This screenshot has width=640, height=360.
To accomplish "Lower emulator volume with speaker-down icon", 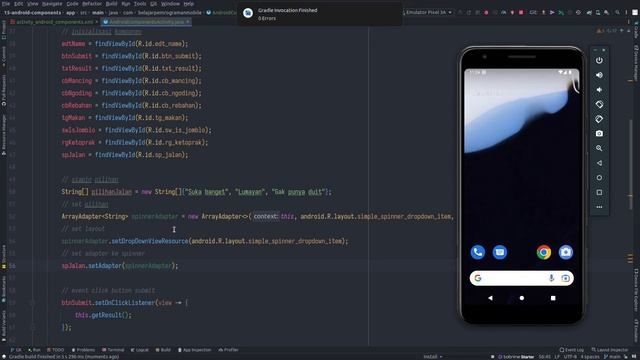I will click(599, 90).
